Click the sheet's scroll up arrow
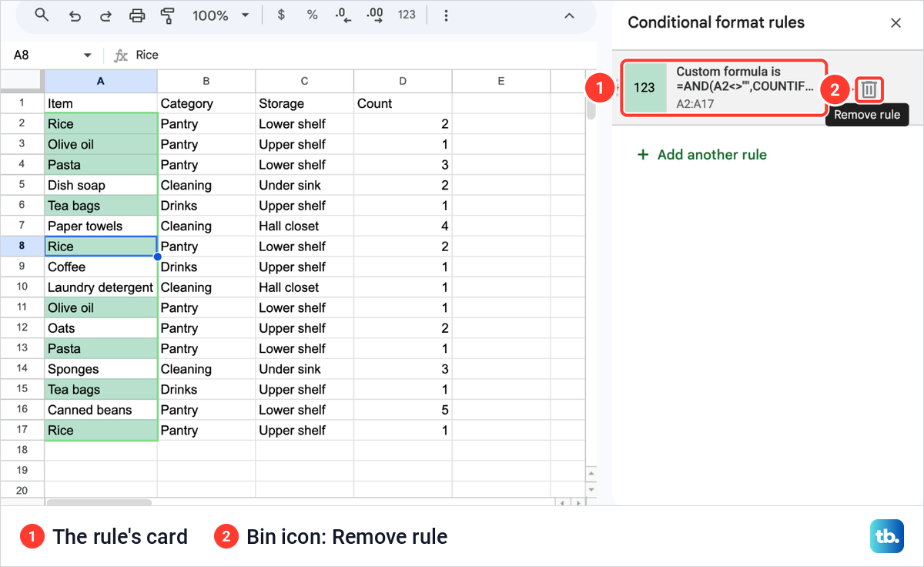 (591, 474)
